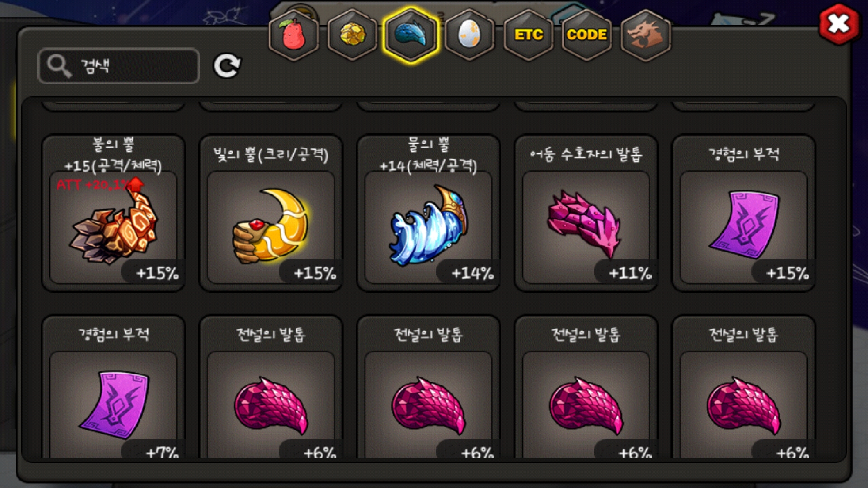Select the dragon head category tab
868x488 pixels.
(x=646, y=35)
